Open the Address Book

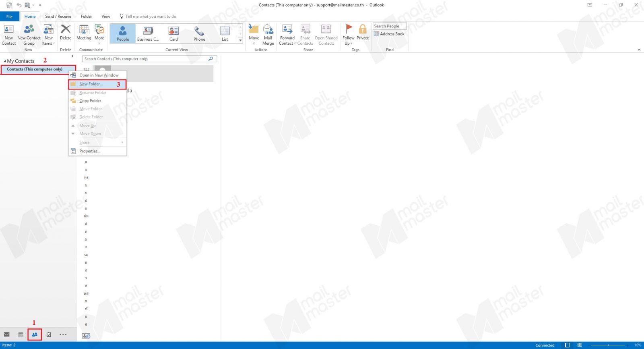click(x=389, y=34)
